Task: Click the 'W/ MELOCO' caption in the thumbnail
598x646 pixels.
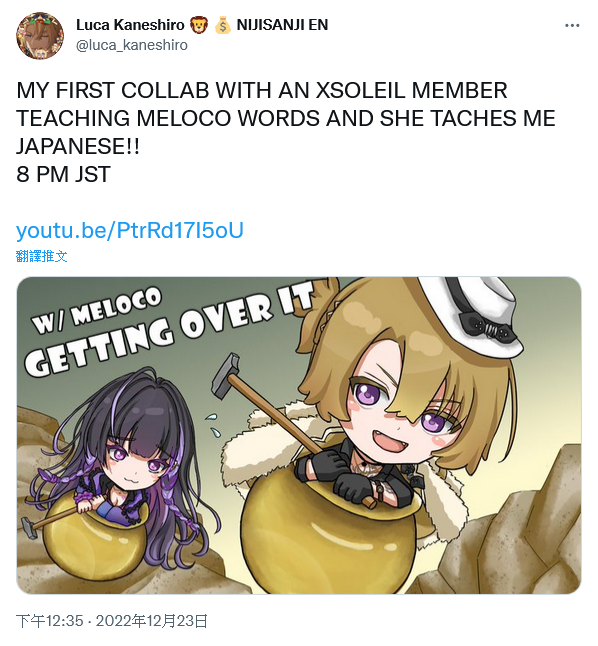Action: pyautogui.click(x=97, y=309)
